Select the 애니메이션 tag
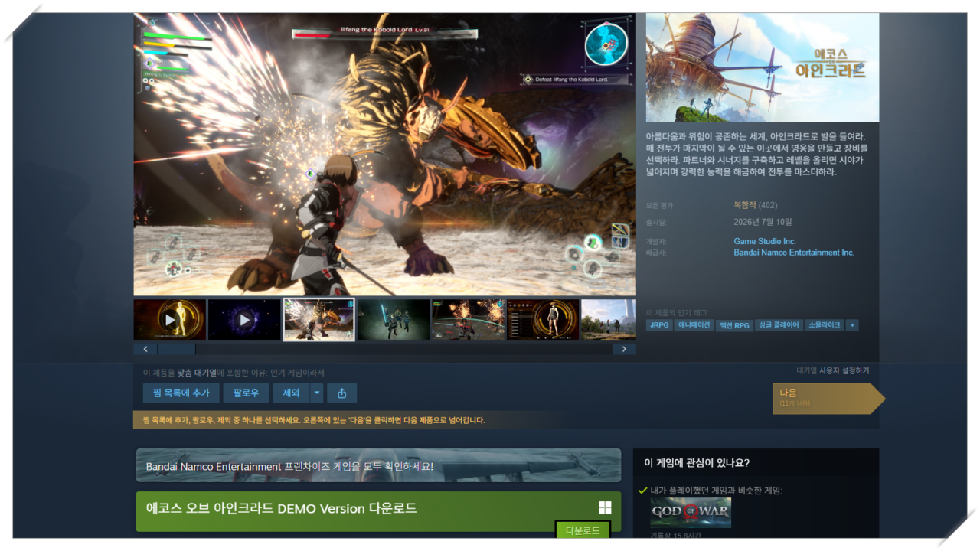The height and width of the screenshot is (551, 980). coord(694,325)
